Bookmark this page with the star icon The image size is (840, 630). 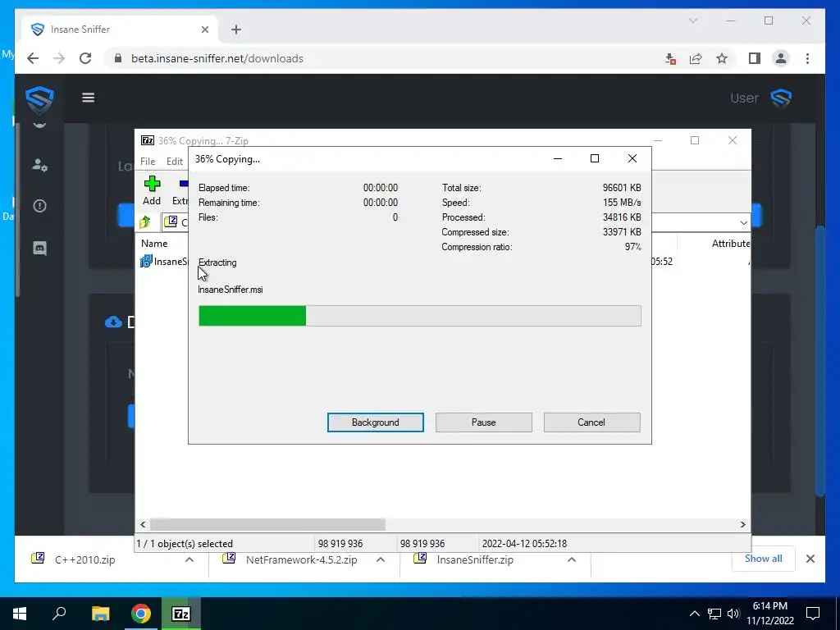(x=722, y=58)
